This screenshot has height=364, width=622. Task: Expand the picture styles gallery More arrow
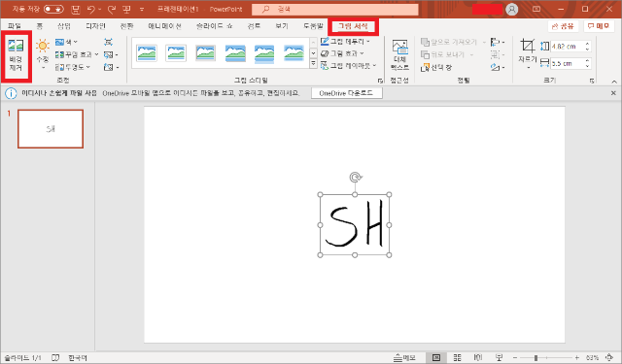(x=313, y=64)
